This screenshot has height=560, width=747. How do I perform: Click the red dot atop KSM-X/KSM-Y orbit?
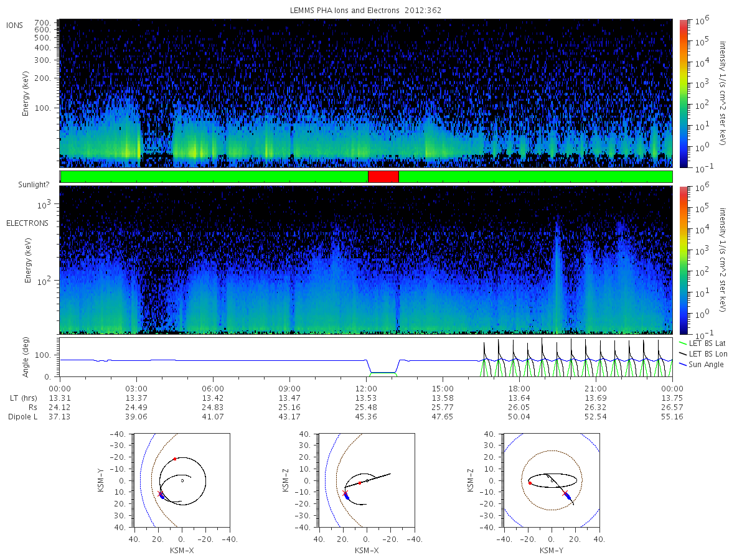coord(175,459)
